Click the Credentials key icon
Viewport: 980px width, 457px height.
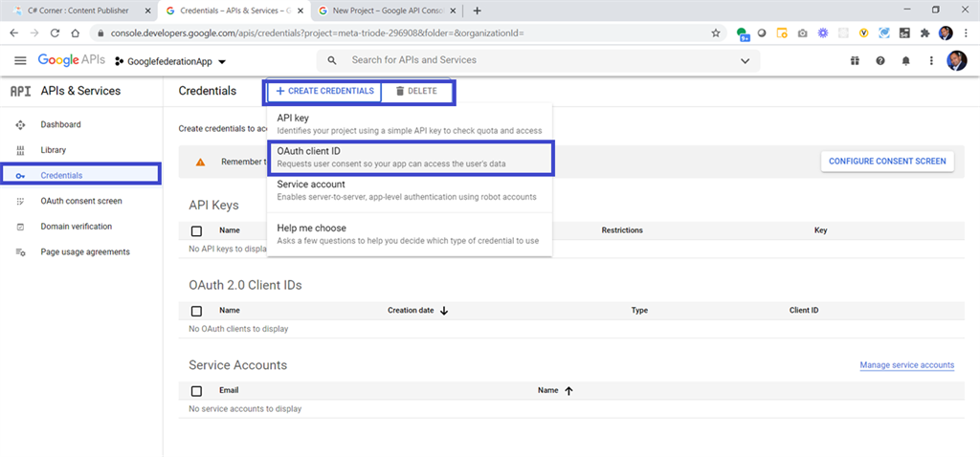[20, 176]
